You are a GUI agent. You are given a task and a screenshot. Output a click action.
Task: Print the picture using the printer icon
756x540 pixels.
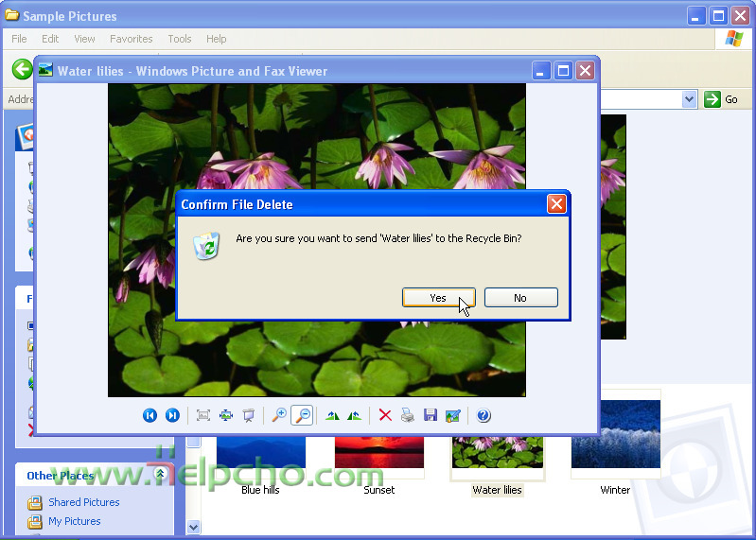(407, 415)
